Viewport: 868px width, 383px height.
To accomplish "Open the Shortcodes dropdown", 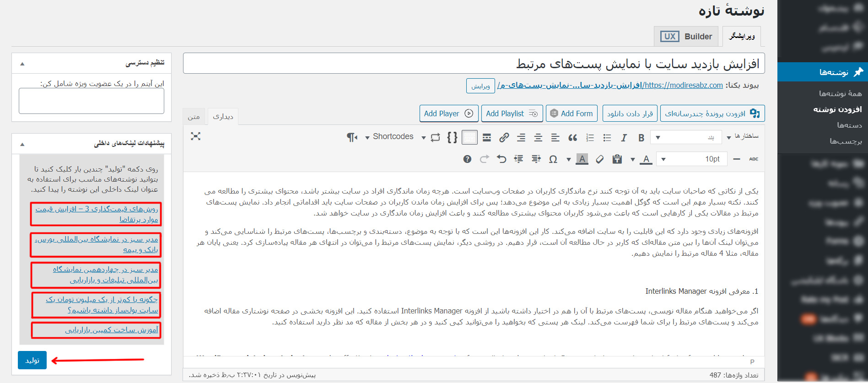I will (389, 137).
